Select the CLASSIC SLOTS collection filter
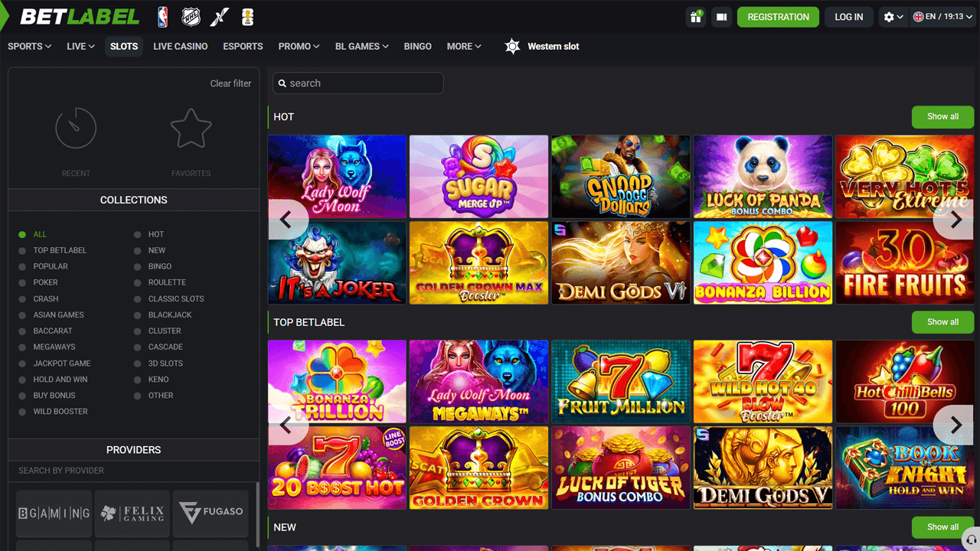Screen dimensions: 980x551 [x=169, y=298]
